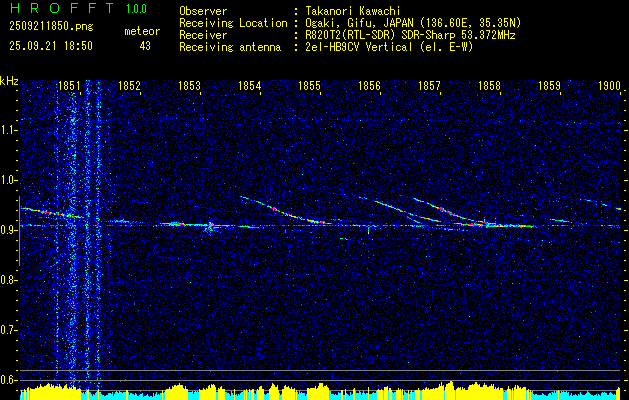Click the 1852 time axis label
The width and height of the screenshot is (629, 400).
click(129, 85)
